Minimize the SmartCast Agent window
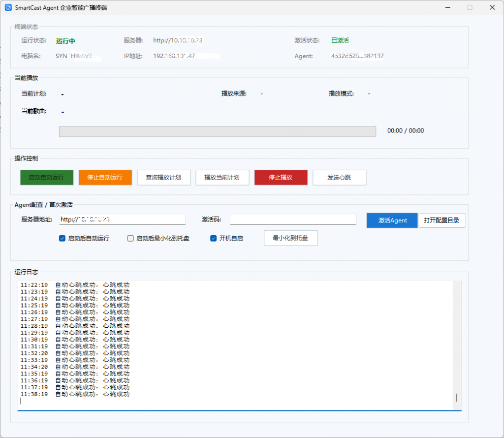This screenshot has width=504, height=438. pyautogui.click(x=448, y=7)
